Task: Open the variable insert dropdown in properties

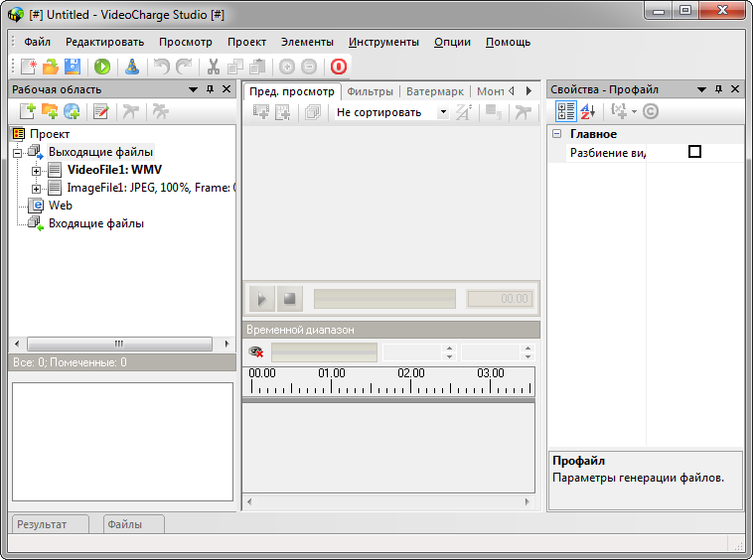Action: click(x=634, y=112)
